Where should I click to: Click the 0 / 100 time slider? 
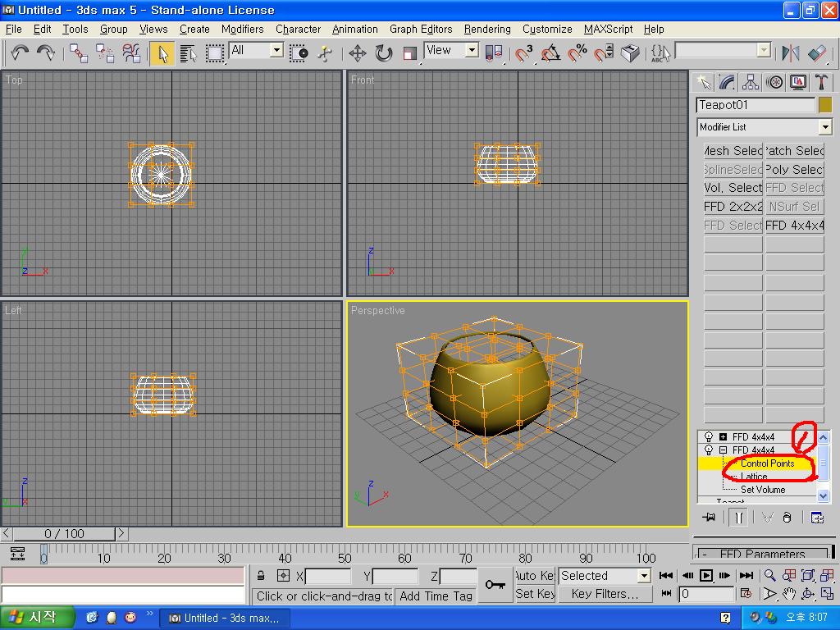[x=64, y=533]
